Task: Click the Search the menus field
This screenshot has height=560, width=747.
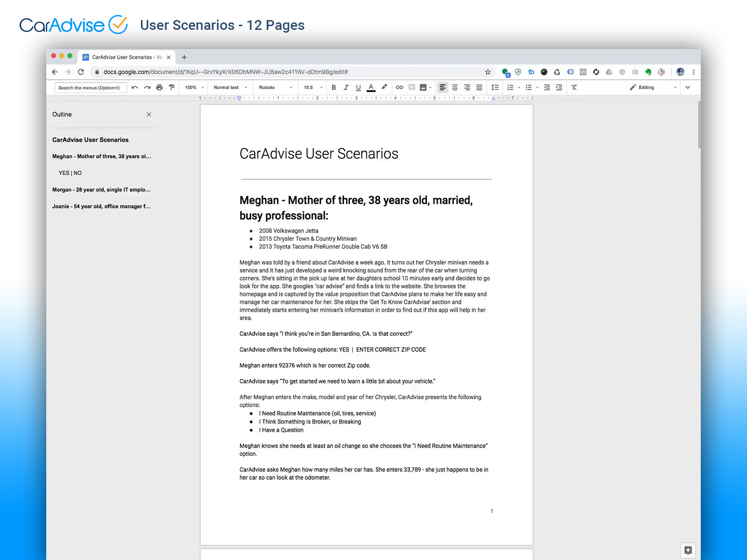Action: pos(91,88)
